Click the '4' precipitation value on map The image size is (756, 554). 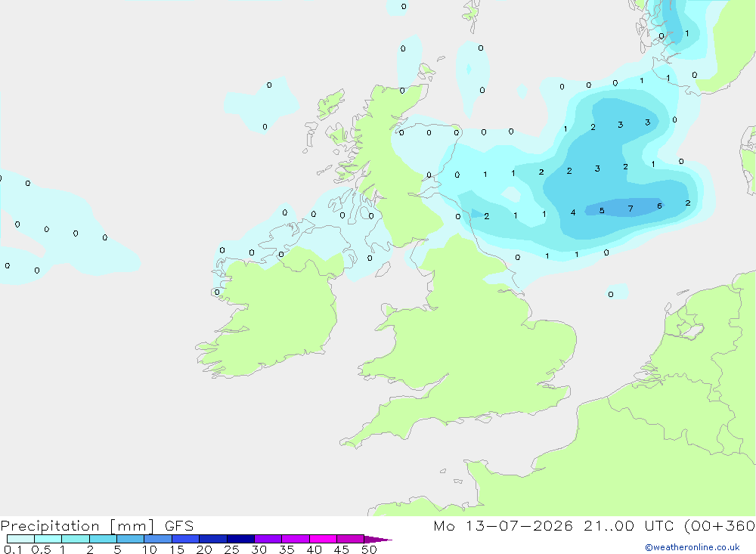point(573,212)
